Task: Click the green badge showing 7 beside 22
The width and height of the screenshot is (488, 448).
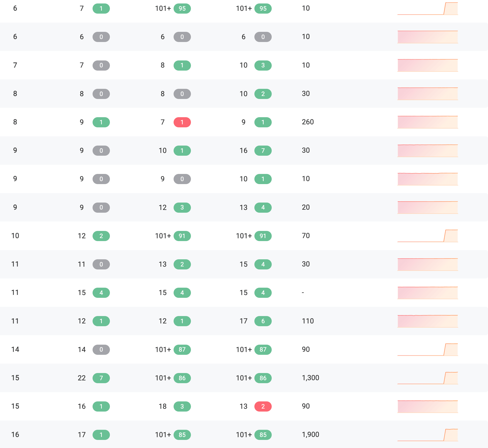Action: tap(101, 378)
